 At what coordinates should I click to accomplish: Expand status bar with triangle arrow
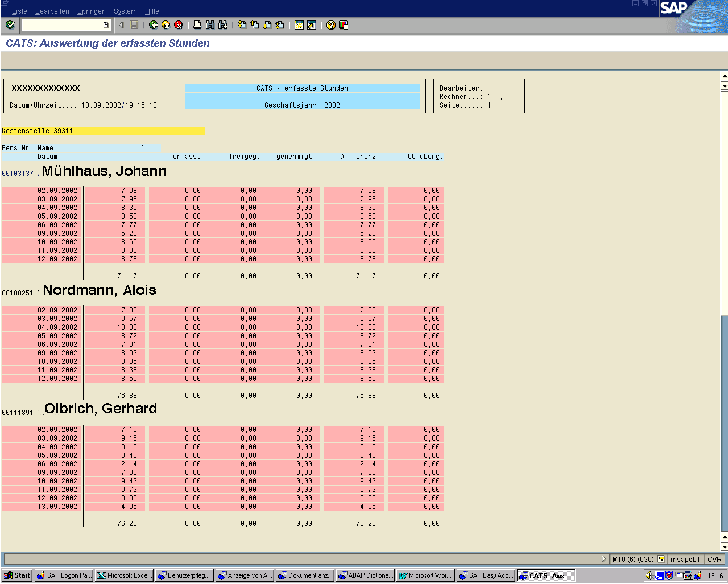click(604, 559)
